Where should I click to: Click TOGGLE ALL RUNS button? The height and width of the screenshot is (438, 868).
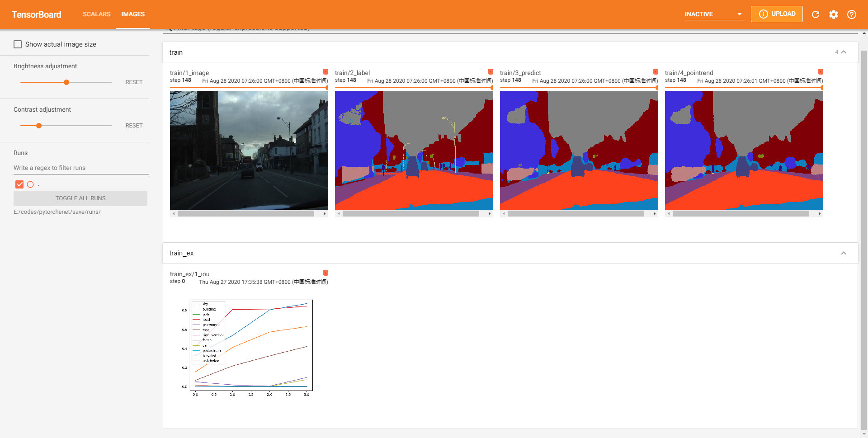pos(80,198)
